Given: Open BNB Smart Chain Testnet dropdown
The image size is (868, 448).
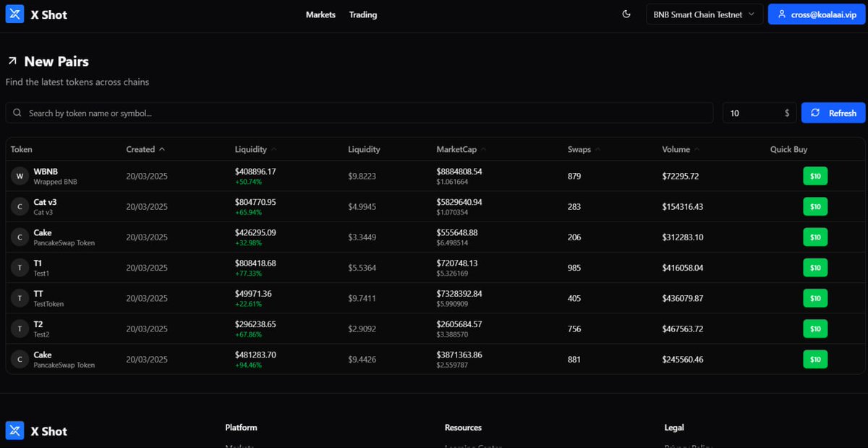Looking at the screenshot, I should 705,14.
